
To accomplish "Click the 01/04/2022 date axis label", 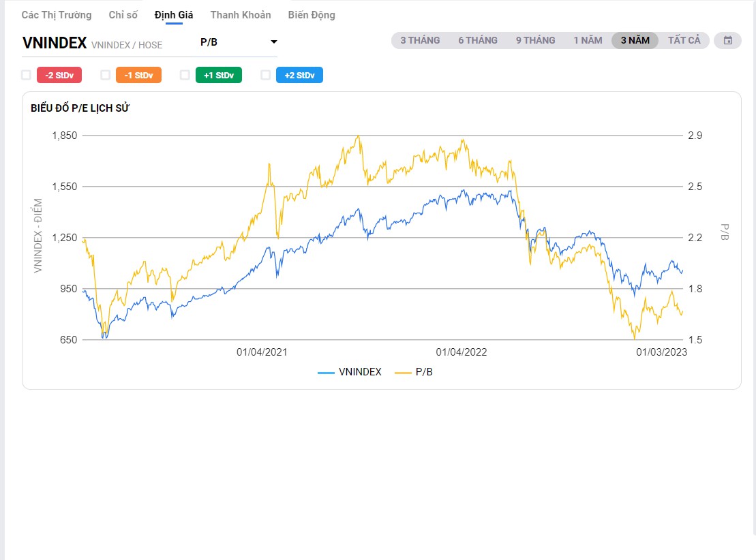I will coord(462,352).
